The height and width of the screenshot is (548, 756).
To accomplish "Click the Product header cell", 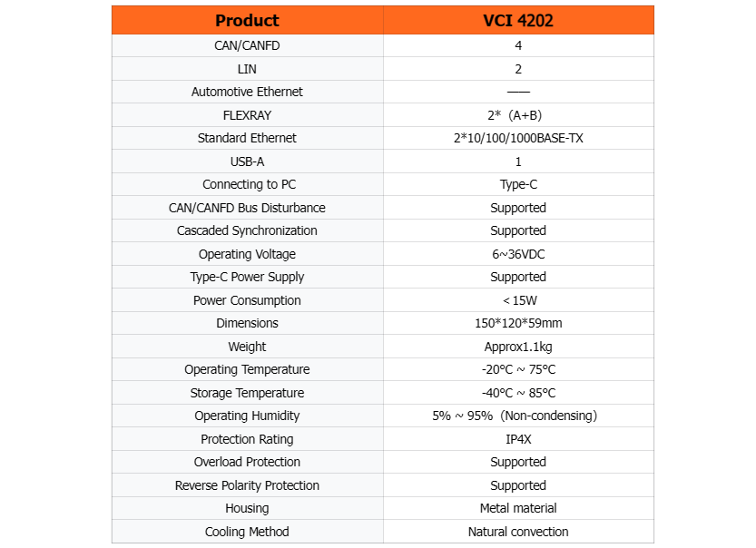I will [x=247, y=20].
